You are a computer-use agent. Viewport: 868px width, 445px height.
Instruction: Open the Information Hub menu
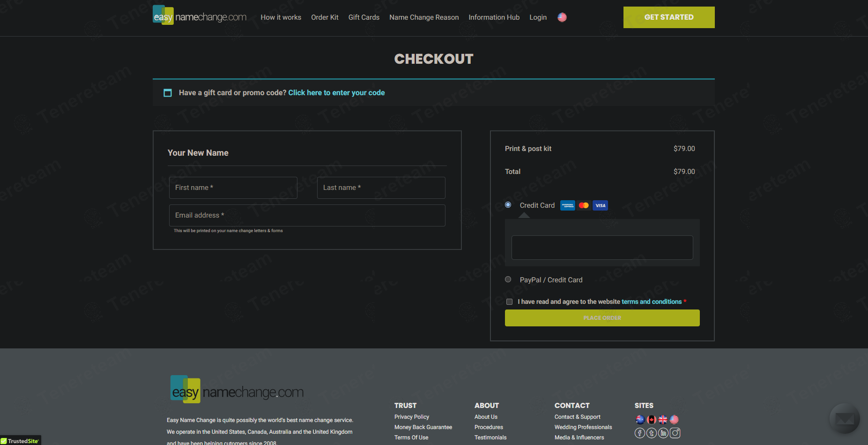coord(494,17)
